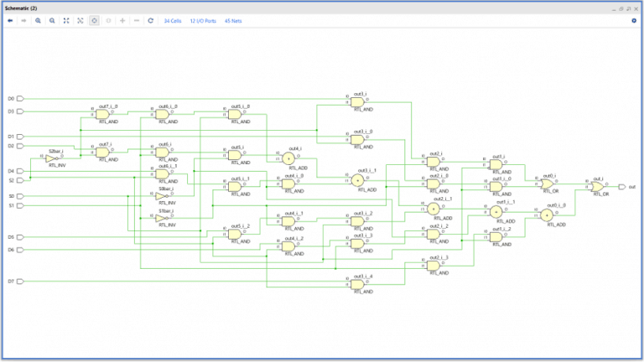The height and width of the screenshot is (362, 644).
Task: Select the final out_i OR gate
Action: [x=597, y=187]
